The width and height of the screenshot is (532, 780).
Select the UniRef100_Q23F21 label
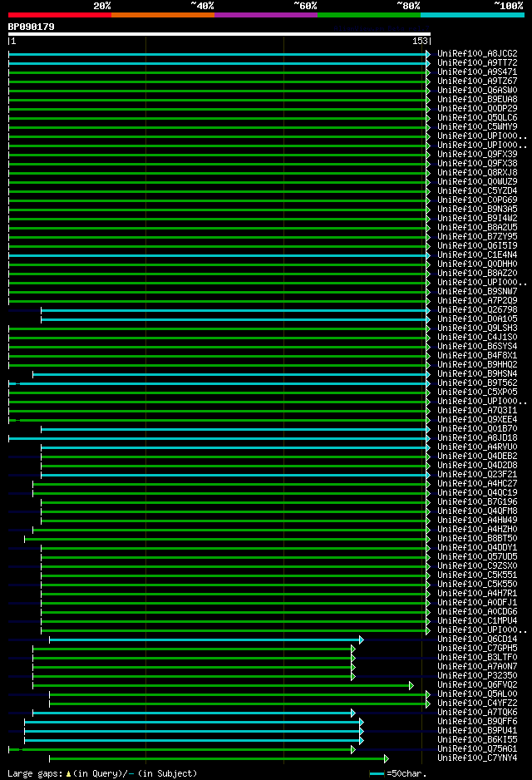[x=477, y=475]
